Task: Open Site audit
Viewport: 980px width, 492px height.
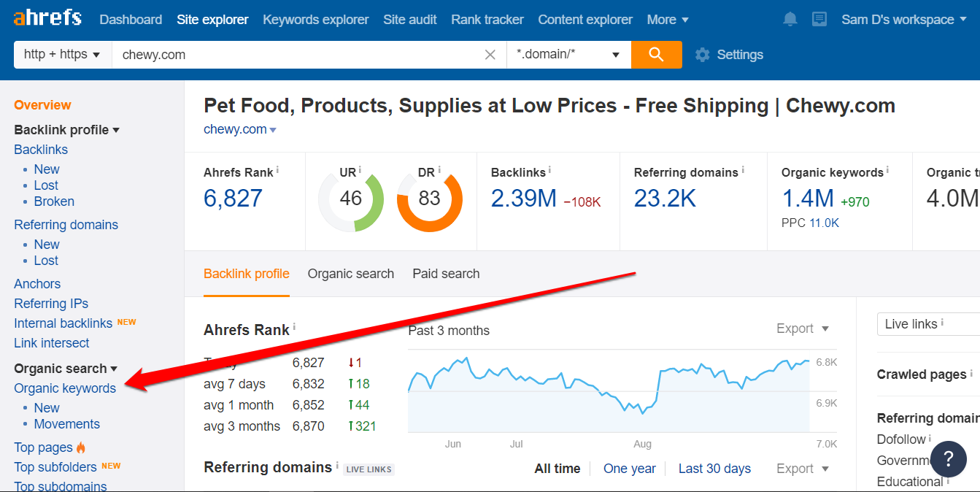Action: [410, 20]
